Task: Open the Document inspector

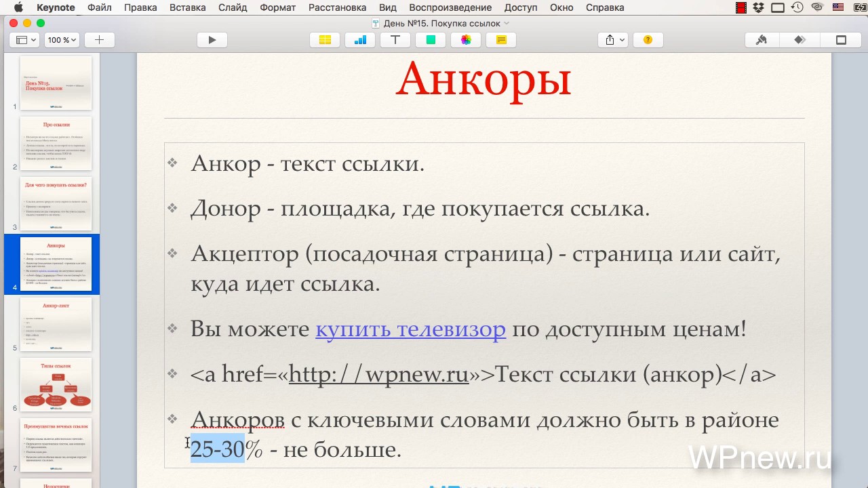Action: (x=841, y=40)
